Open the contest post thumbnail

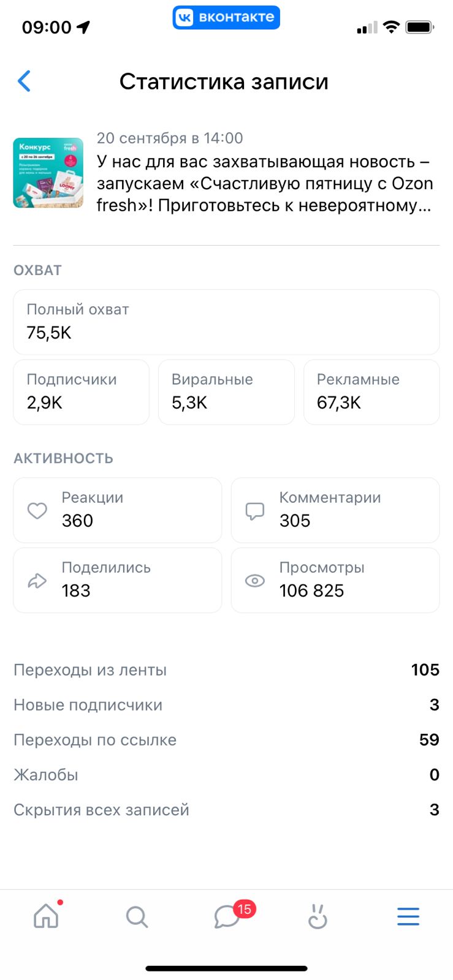click(48, 173)
